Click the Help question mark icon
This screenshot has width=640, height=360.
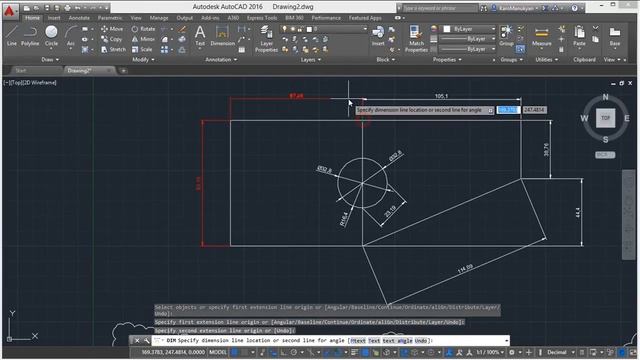[575, 8]
